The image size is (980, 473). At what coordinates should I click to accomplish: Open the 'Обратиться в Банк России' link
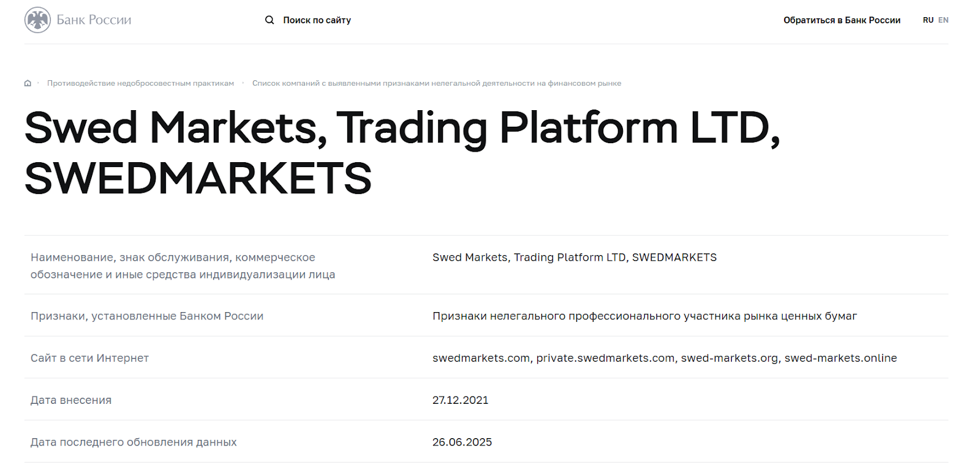[x=841, y=20]
